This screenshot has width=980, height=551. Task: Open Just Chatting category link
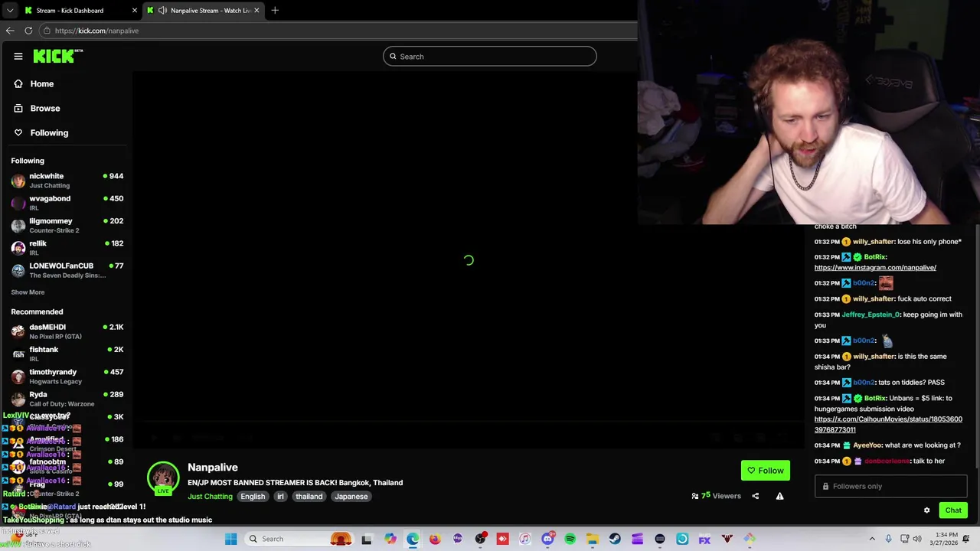pyautogui.click(x=210, y=496)
